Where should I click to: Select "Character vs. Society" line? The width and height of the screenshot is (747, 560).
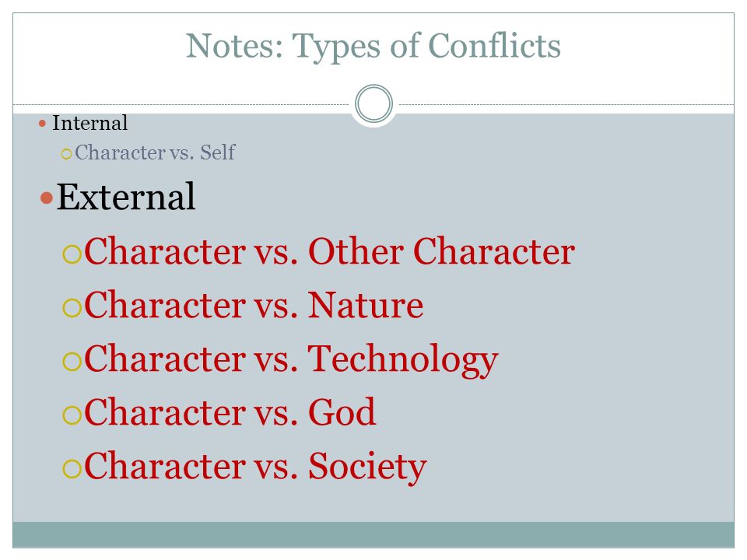[255, 467]
